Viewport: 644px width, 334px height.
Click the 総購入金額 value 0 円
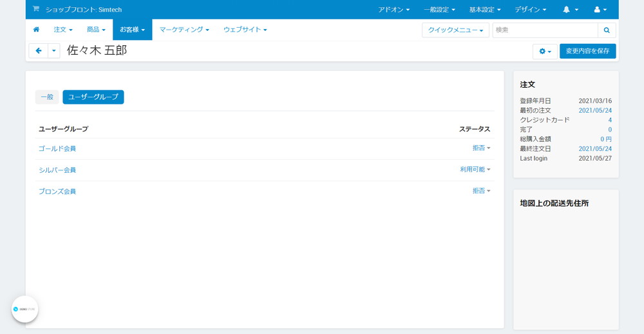(x=606, y=139)
